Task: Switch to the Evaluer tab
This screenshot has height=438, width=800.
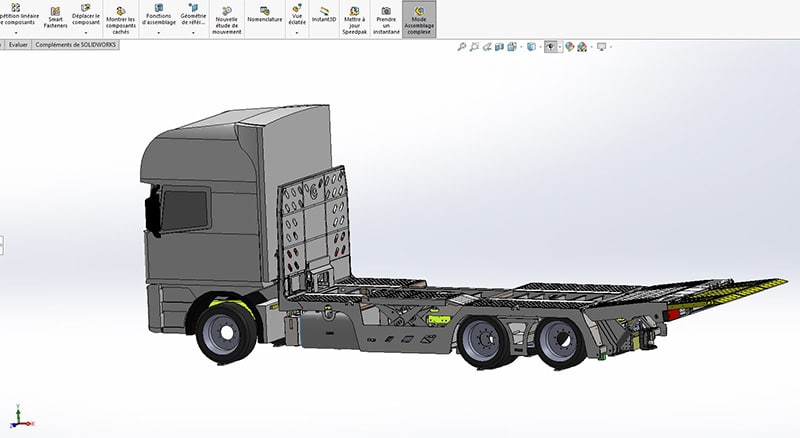Action: (x=18, y=45)
